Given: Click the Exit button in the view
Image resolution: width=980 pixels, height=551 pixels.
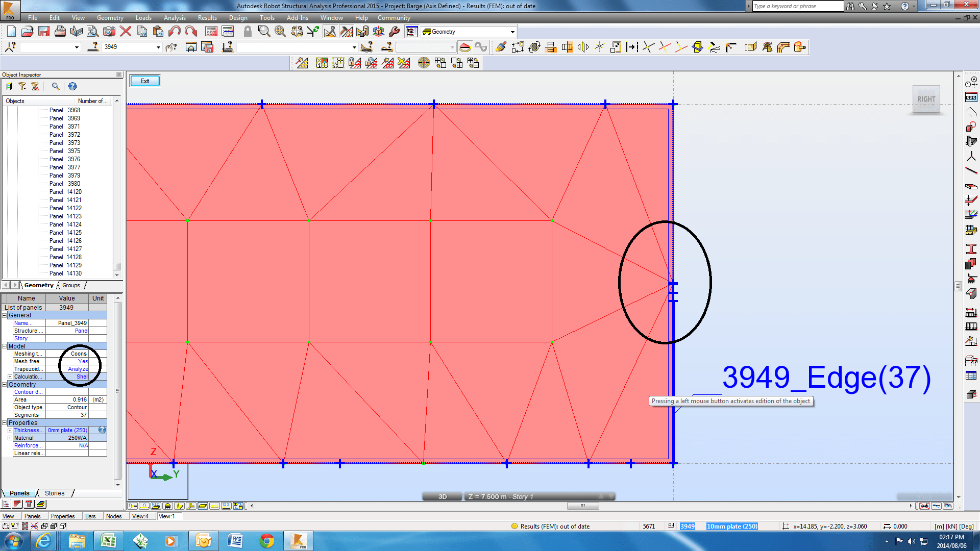Looking at the screenshot, I should [145, 81].
